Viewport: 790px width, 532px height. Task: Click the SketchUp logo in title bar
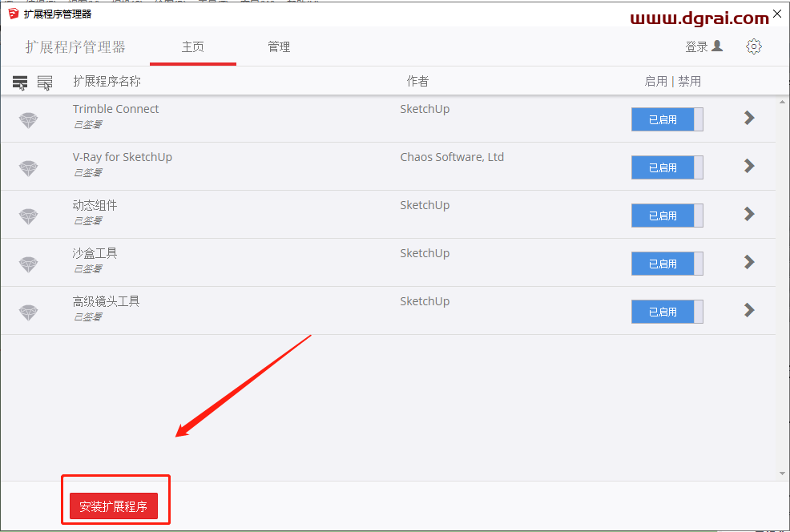point(14,14)
